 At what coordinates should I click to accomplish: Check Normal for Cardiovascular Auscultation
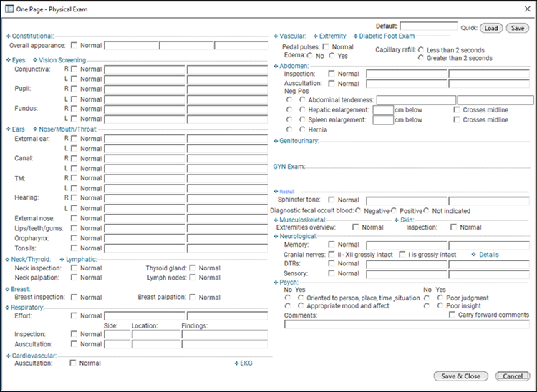coord(73,363)
